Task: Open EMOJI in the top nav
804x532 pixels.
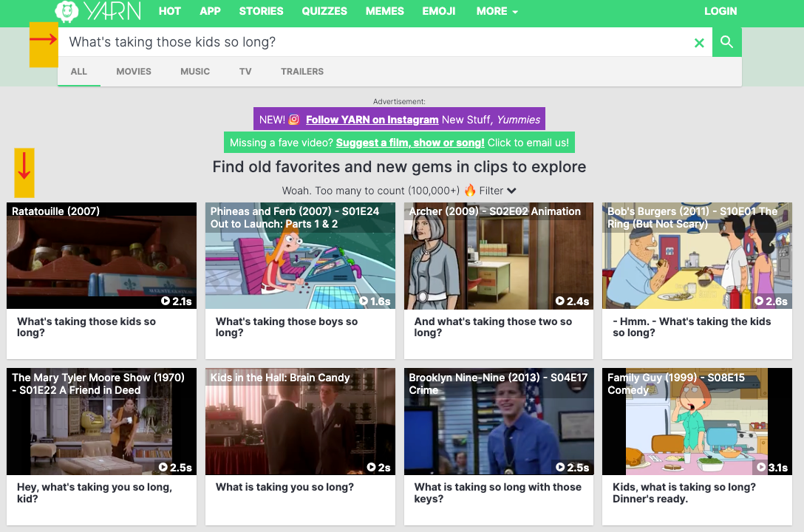Action: 438,11
